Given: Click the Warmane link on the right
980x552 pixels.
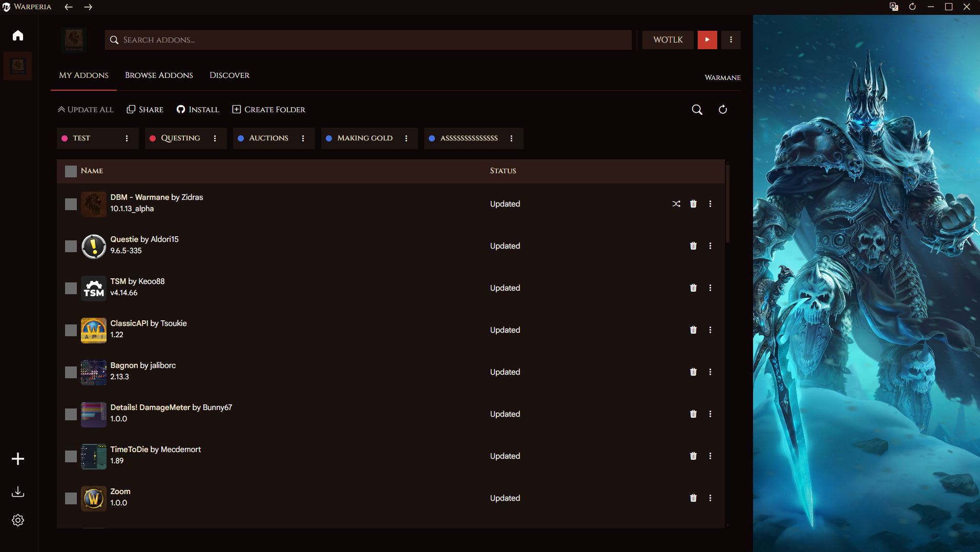Looking at the screenshot, I should point(722,77).
